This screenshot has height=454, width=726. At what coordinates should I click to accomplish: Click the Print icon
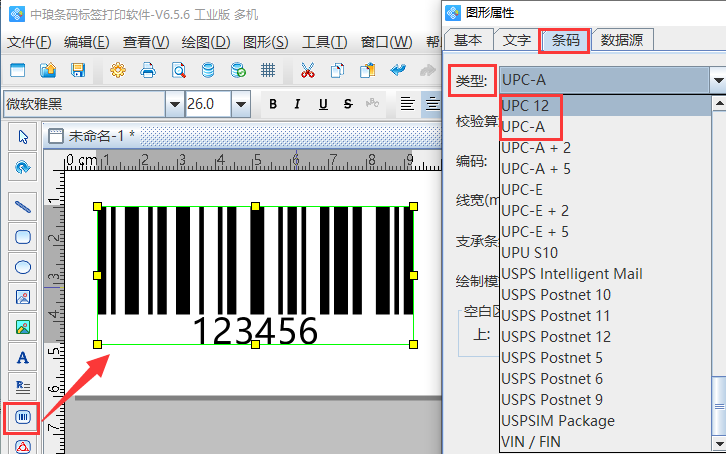(x=148, y=70)
